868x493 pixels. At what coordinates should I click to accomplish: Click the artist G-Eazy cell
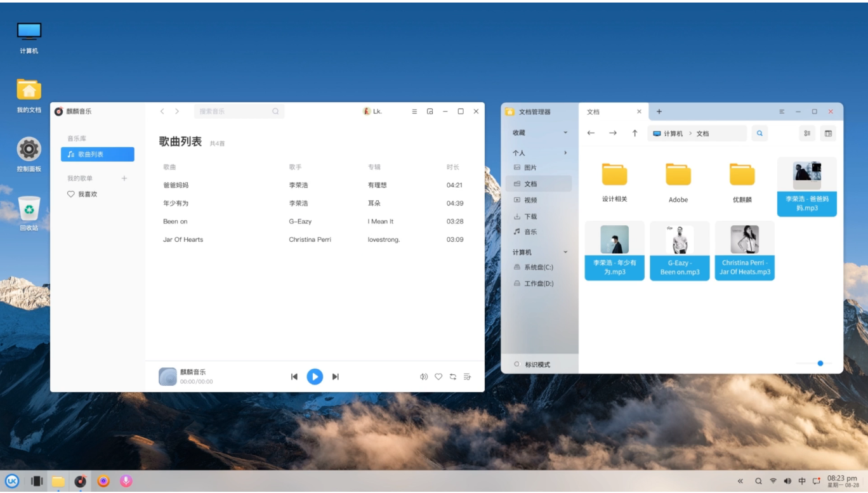[300, 221]
